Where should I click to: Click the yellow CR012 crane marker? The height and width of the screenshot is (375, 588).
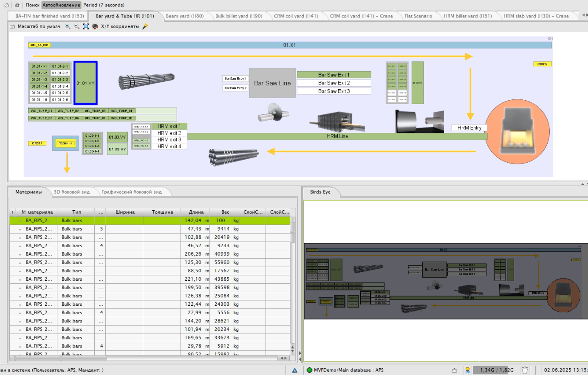542,64
